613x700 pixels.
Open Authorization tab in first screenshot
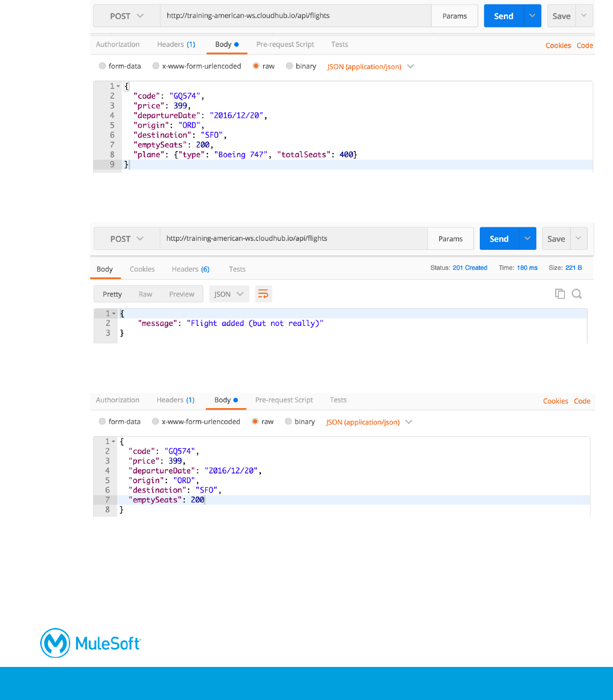118,44
